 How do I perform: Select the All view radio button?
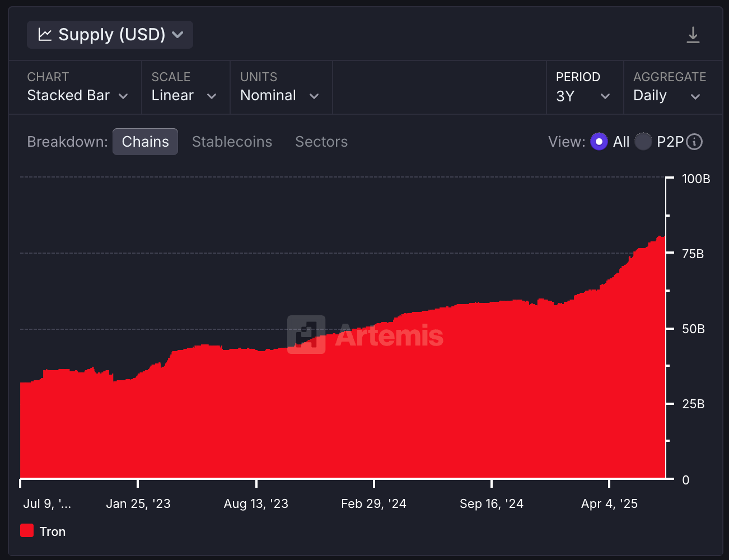point(599,142)
